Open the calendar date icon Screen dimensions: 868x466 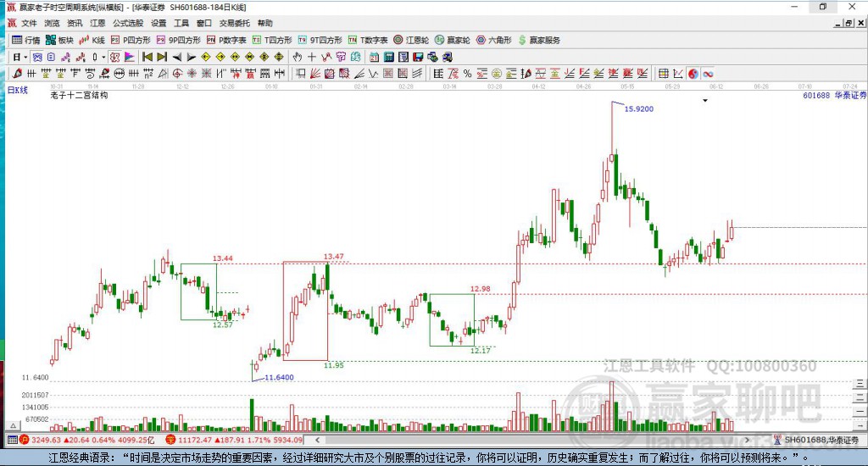374,57
